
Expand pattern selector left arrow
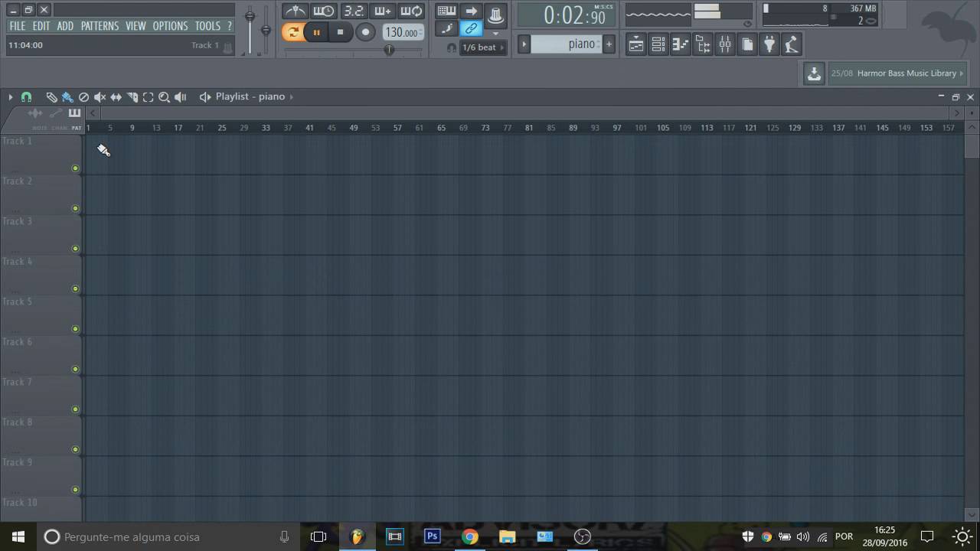click(524, 44)
